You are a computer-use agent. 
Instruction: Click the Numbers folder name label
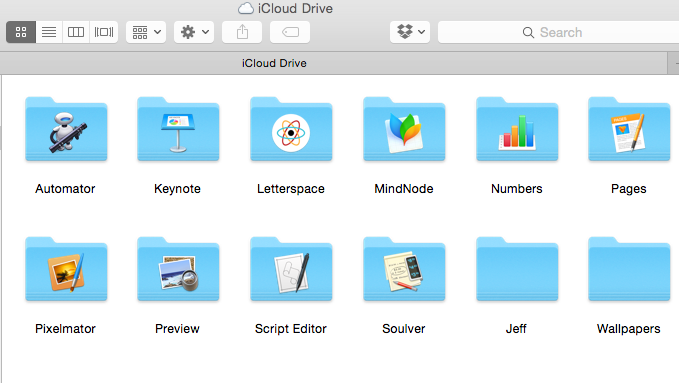pyautogui.click(x=517, y=189)
